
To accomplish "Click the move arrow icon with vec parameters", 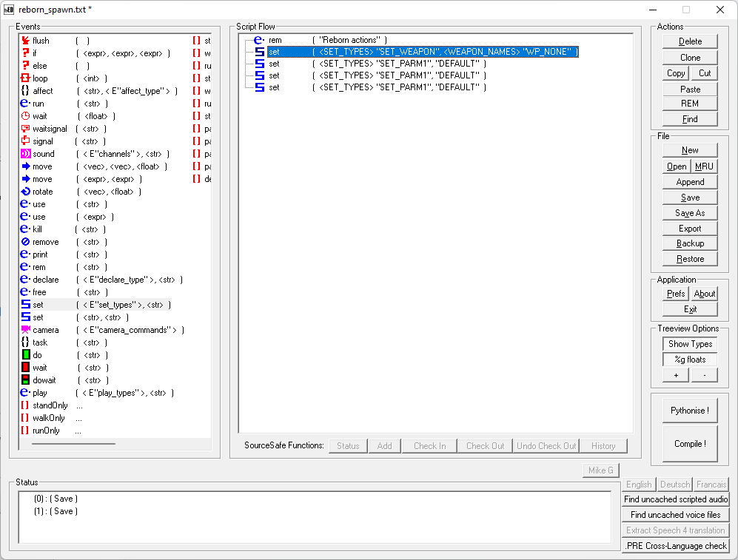I will 25,166.
